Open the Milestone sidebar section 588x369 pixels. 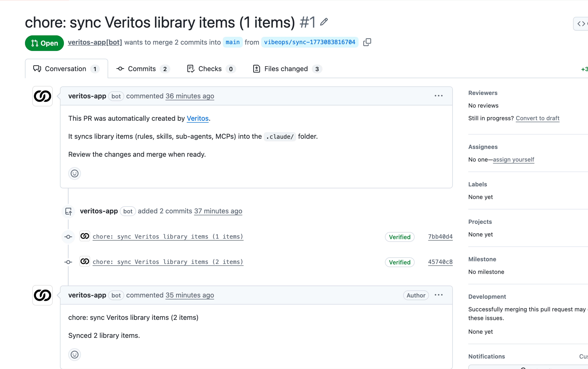click(482, 259)
